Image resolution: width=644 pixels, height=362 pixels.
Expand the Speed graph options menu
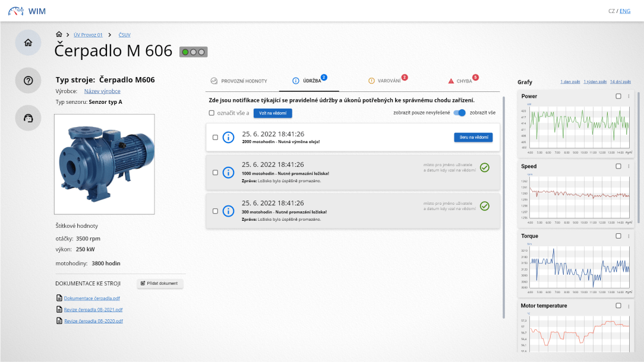point(629,166)
